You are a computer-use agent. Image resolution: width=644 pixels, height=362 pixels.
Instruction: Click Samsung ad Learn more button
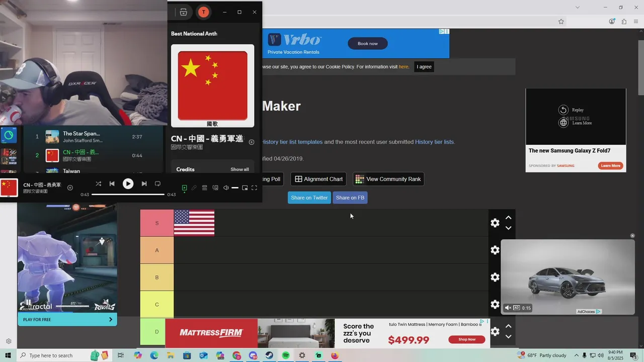(610, 165)
